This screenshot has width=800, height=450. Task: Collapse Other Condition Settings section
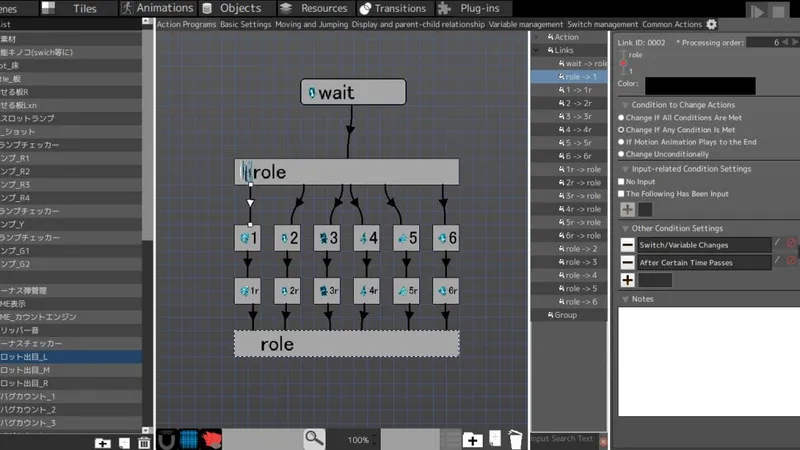[x=625, y=228]
